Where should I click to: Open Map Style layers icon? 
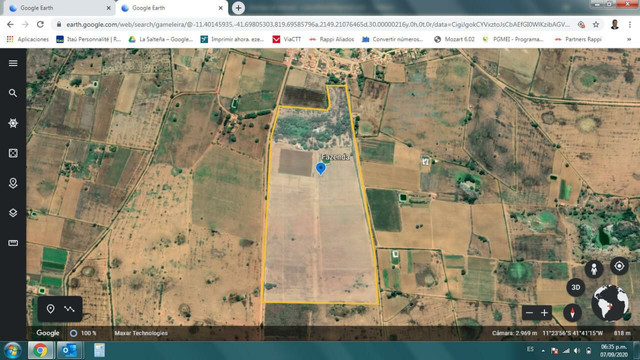tap(13, 213)
